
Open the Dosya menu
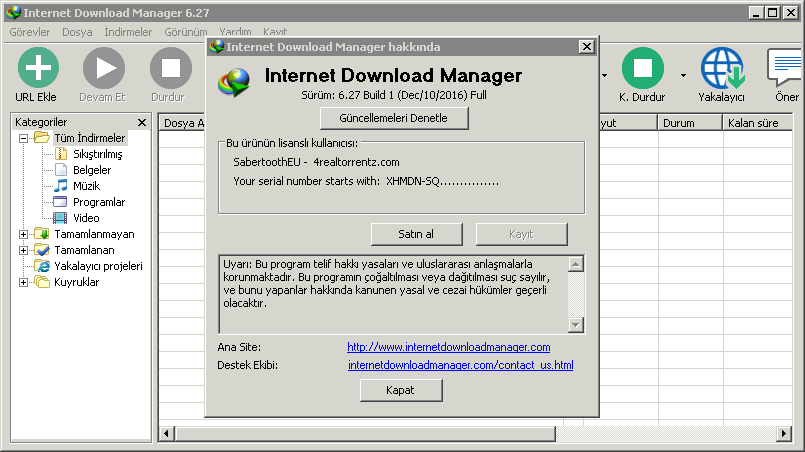[77, 32]
